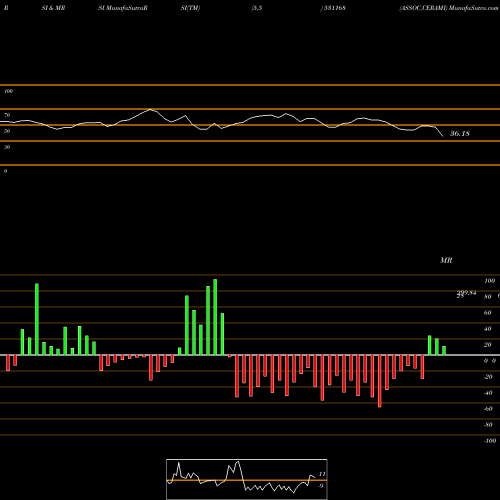The image size is (500, 500).
Task: Click the 60 label on MR axis
Action: [x=487, y=313]
